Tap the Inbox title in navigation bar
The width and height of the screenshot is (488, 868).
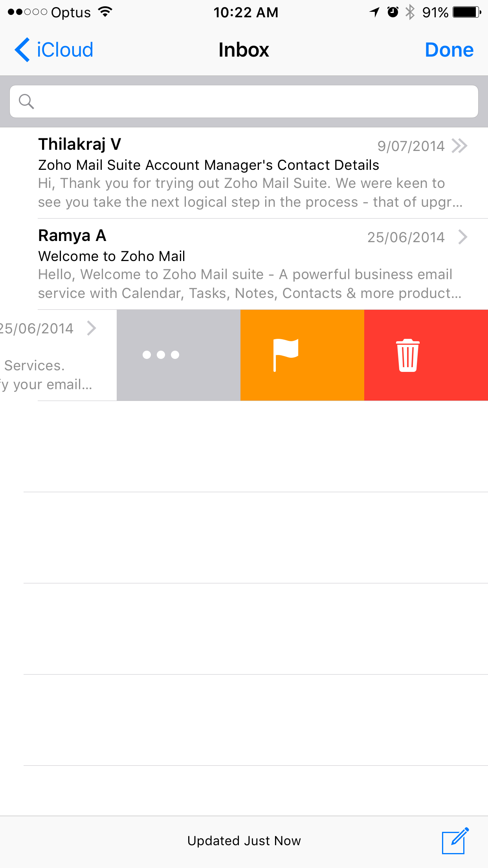point(244,50)
